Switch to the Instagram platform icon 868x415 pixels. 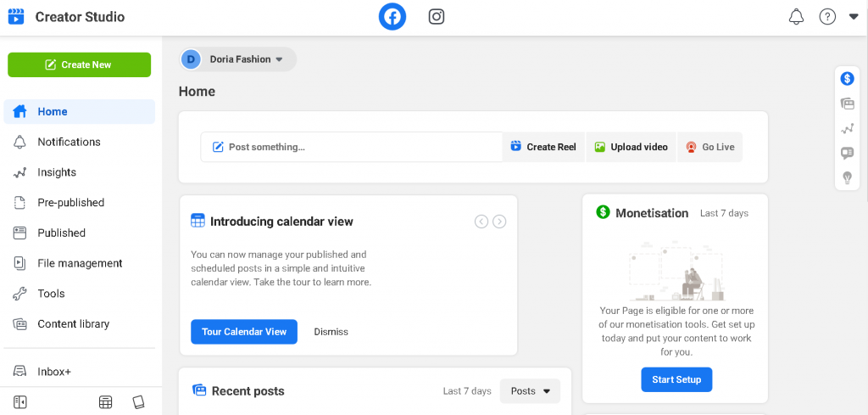point(437,17)
